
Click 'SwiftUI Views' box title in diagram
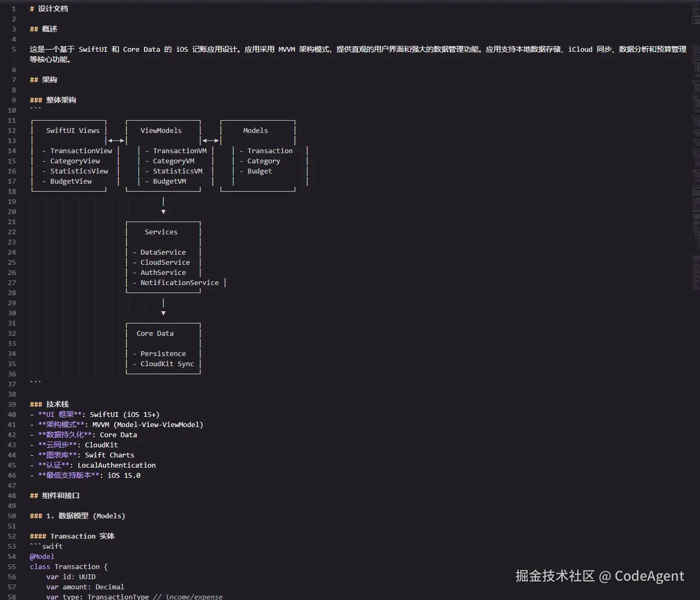(x=73, y=130)
